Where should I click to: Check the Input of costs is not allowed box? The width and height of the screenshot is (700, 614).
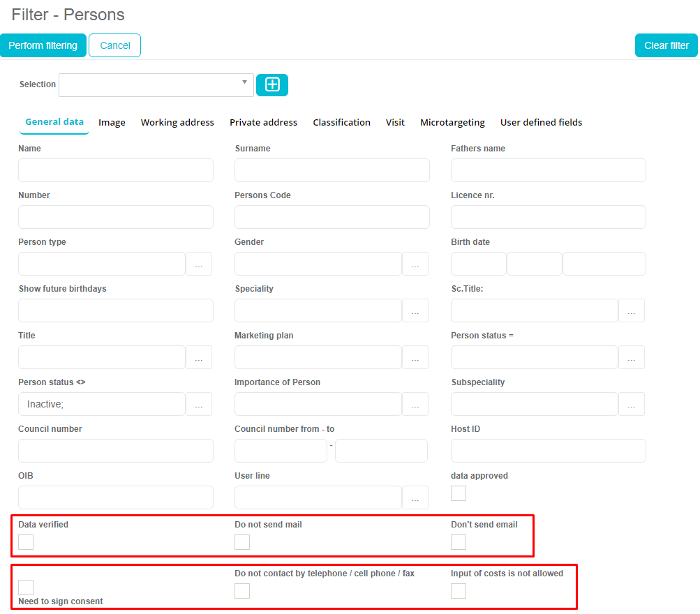pyautogui.click(x=459, y=591)
